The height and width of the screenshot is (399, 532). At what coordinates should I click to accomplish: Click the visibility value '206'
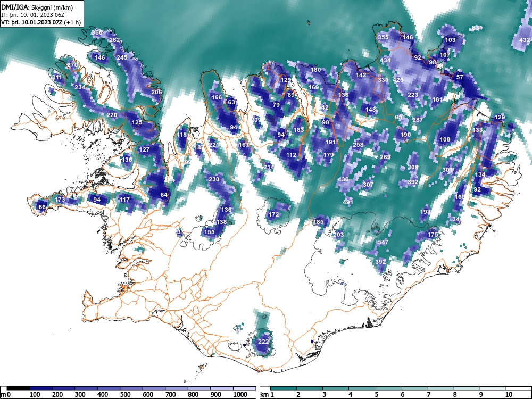(x=156, y=92)
